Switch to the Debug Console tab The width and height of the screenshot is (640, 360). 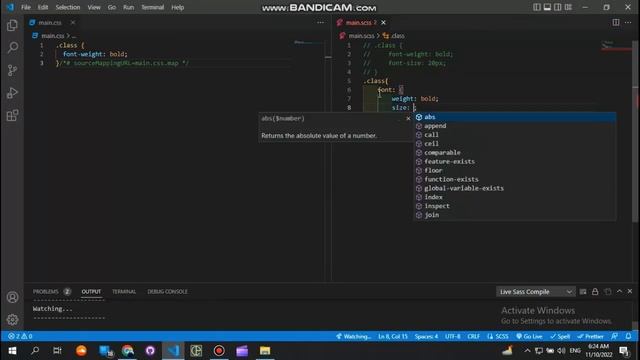167,291
